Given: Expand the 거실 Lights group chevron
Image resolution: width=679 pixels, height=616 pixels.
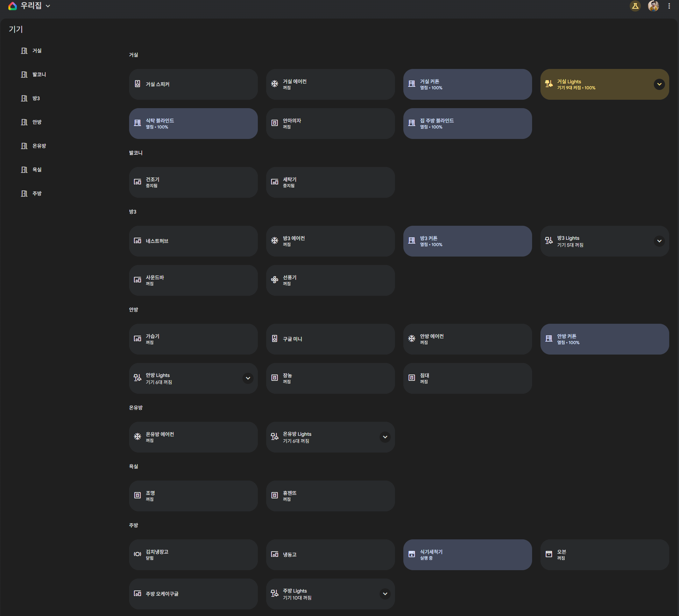Looking at the screenshot, I should [x=659, y=84].
